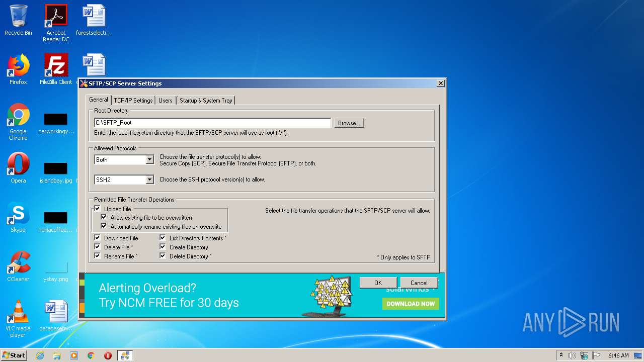Launch Acrobat Reader DC shortcut
This screenshot has width=644, height=362.
[x=56, y=23]
